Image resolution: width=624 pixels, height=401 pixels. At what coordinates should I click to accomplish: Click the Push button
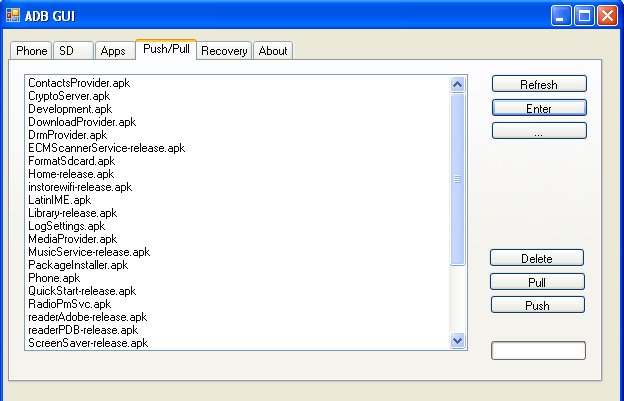pyautogui.click(x=538, y=305)
